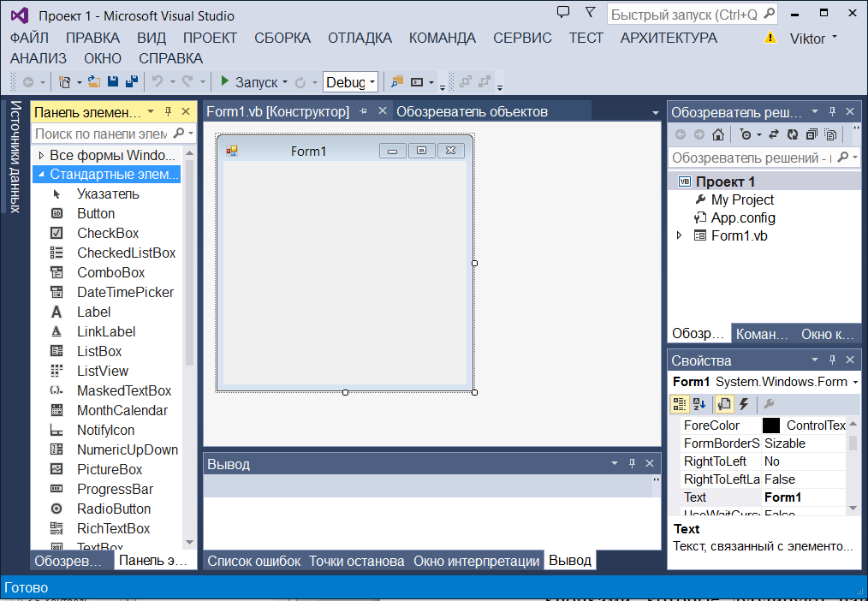Screen dimensions: 868x601
Task: Expand the Form1.vb tree node
Action: point(680,235)
